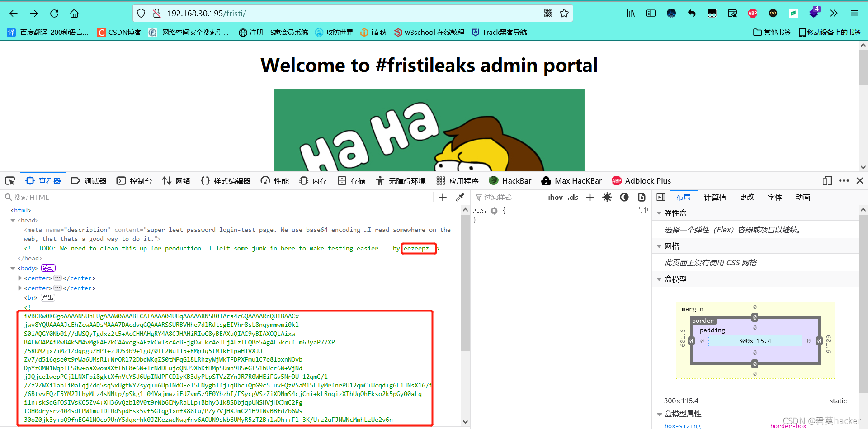Viewport: 868px width, 429px height.
Task: Click the undo arrow extension icon
Action: (x=692, y=14)
